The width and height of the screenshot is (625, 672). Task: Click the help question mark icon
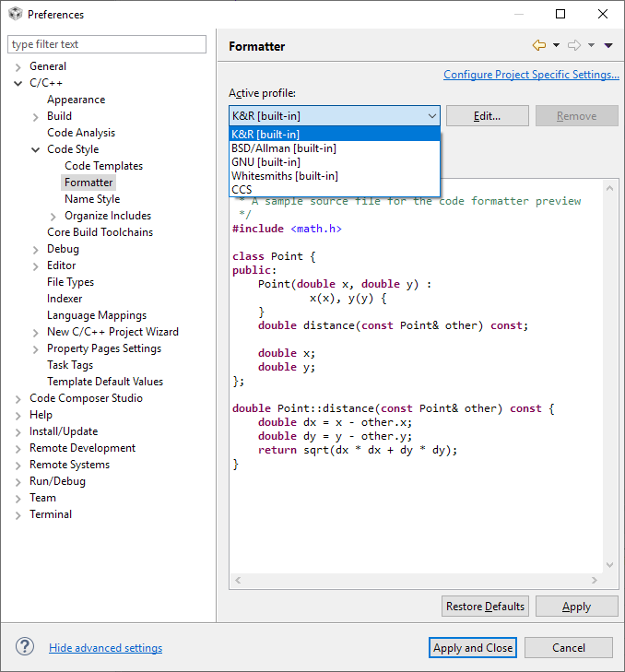[25, 647]
